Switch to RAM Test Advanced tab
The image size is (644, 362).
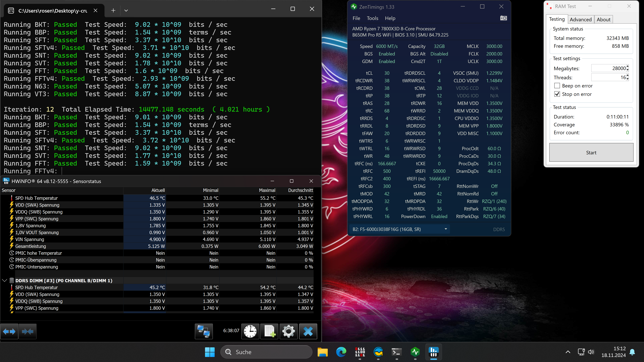[580, 19]
